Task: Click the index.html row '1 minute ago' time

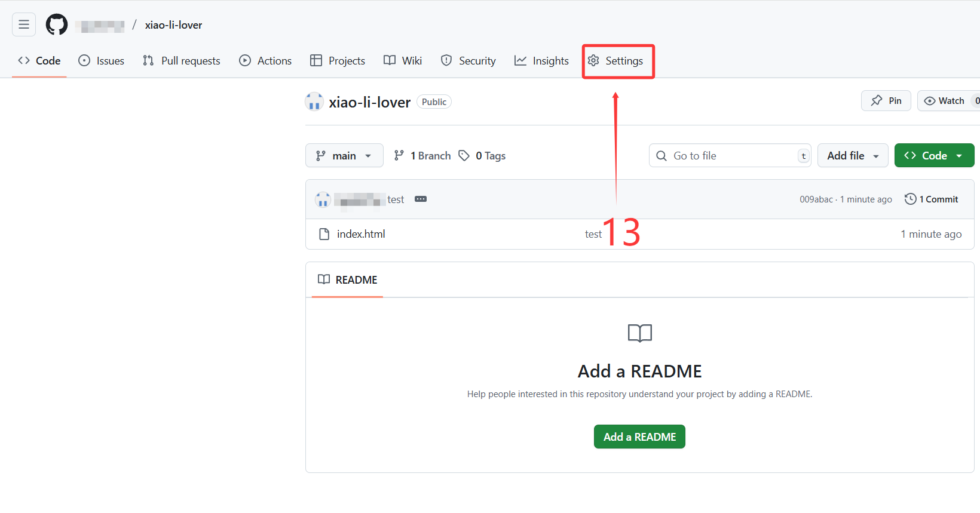Action: click(931, 234)
